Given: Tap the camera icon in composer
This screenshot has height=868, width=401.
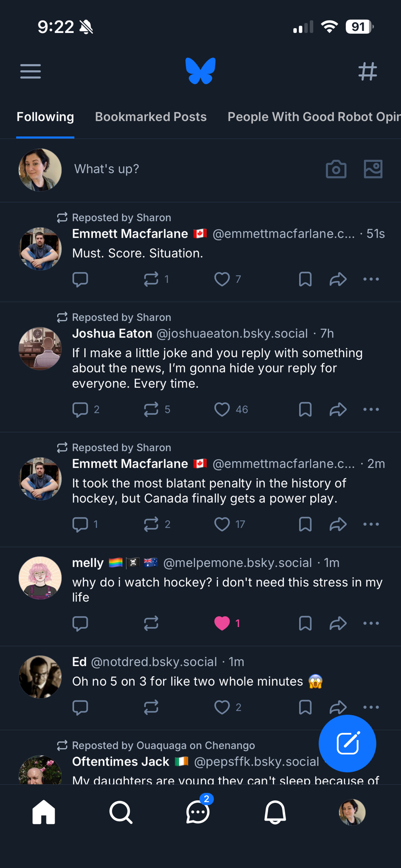Looking at the screenshot, I should click(336, 169).
